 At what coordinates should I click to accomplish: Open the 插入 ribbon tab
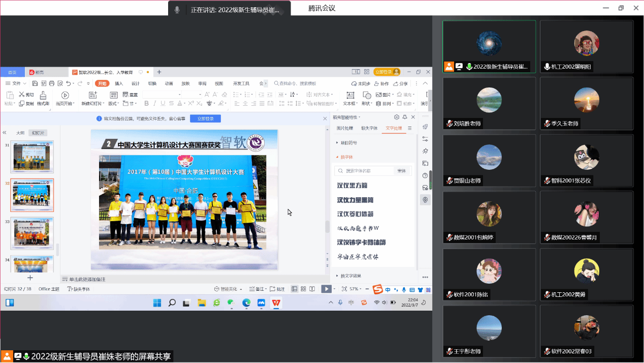click(x=119, y=83)
